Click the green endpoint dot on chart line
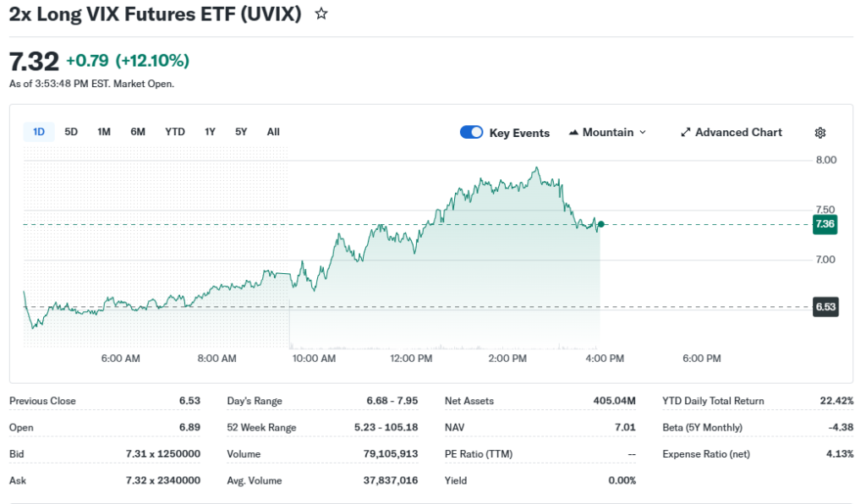The image size is (866, 504). click(600, 224)
